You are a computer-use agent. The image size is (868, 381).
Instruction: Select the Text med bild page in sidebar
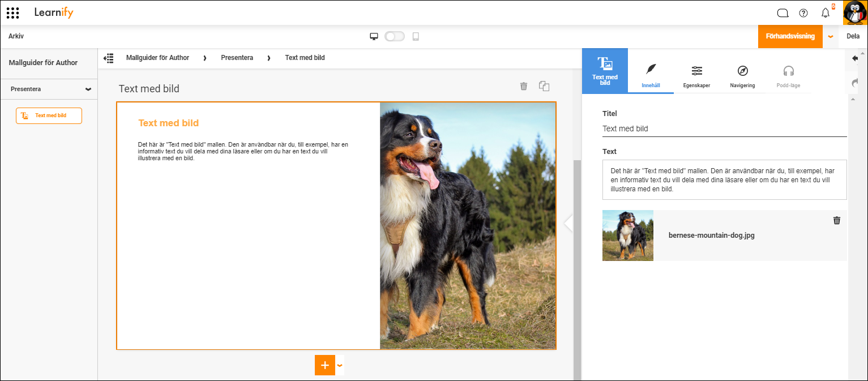(49, 115)
